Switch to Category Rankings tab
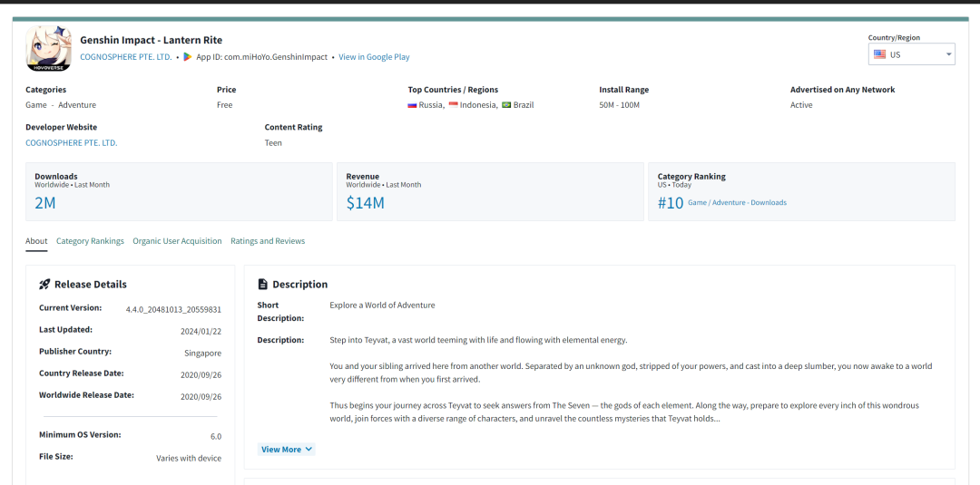This screenshot has width=980, height=485. point(90,241)
